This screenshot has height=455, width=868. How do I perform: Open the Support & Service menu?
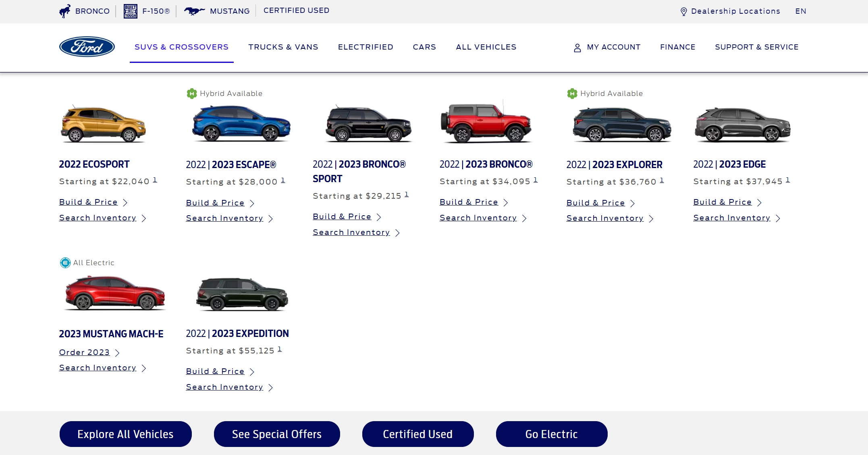(x=756, y=47)
